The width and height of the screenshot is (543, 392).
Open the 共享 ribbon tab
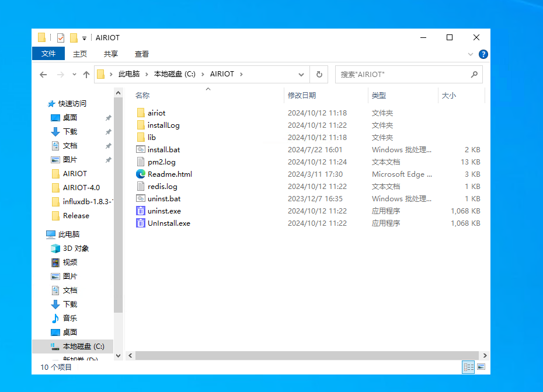(111, 54)
